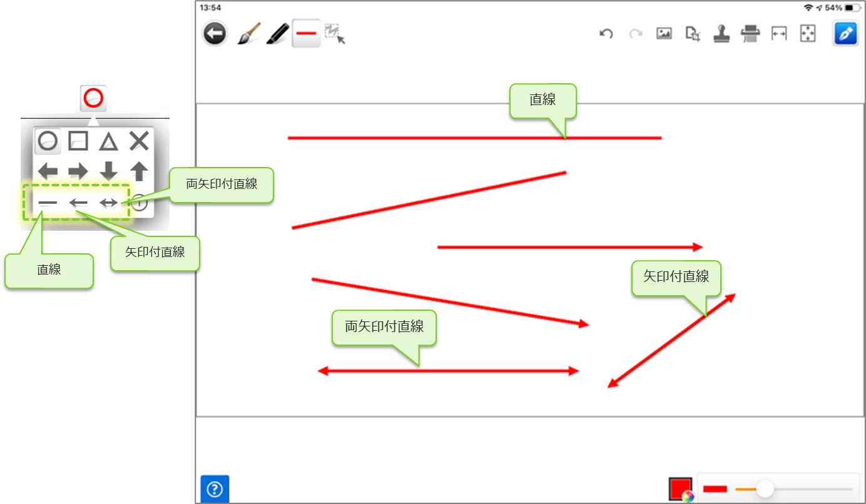Redo the undone action

(636, 34)
